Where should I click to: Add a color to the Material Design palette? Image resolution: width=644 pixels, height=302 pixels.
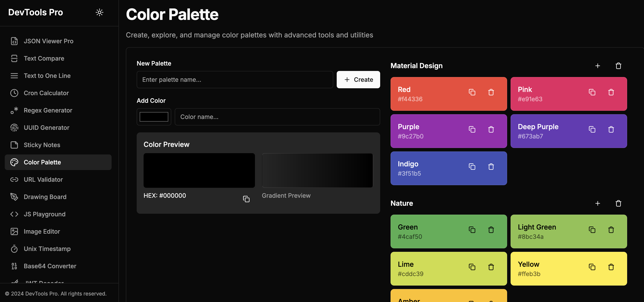click(598, 66)
